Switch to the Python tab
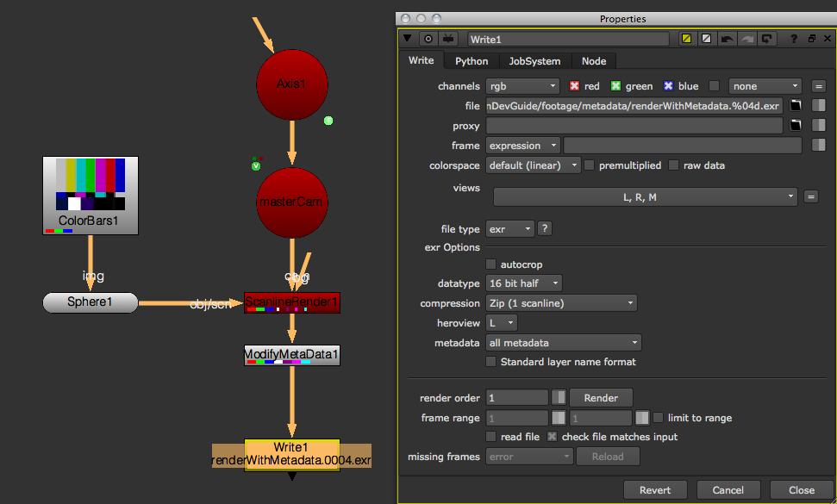The image size is (837, 504). pyautogui.click(x=472, y=61)
